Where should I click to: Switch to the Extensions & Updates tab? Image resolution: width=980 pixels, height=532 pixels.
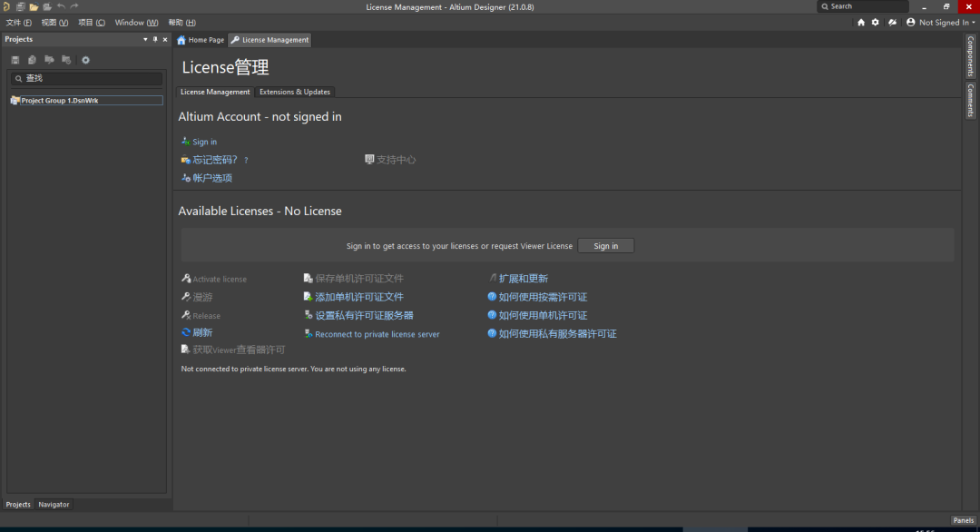point(295,92)
